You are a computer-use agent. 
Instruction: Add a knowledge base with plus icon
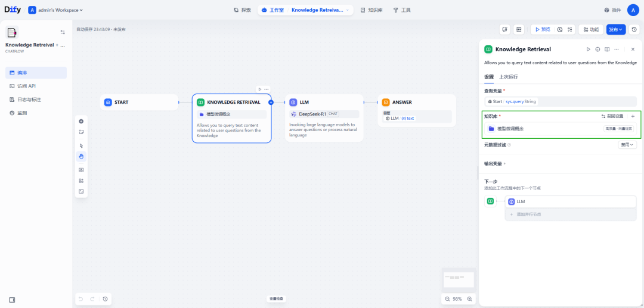(633, 116)
